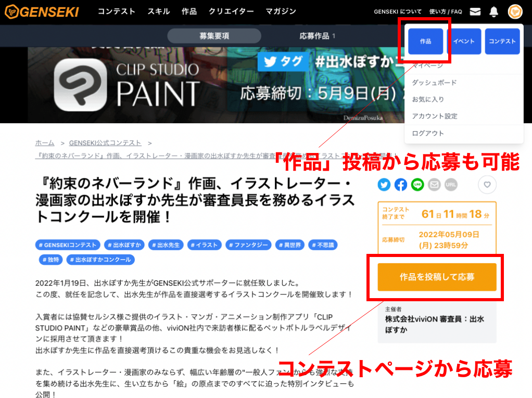Click #GENSEKIコンテスト tag
This screenshot has height=398, width=532.
click(x=68, y=245)
